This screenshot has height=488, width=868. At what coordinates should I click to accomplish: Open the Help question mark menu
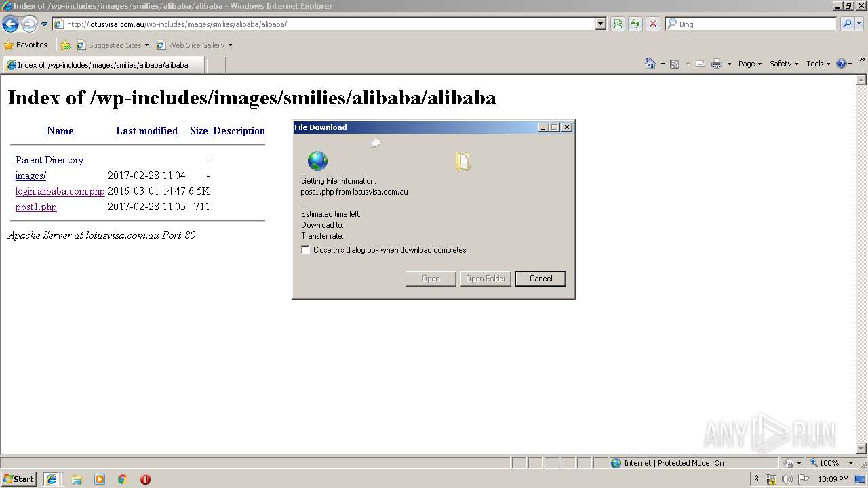844,64
